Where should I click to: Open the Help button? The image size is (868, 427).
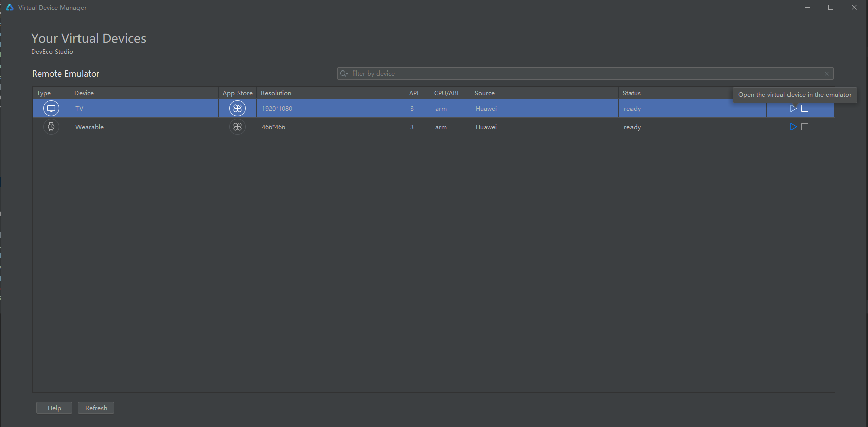click(x=54, y=408)
